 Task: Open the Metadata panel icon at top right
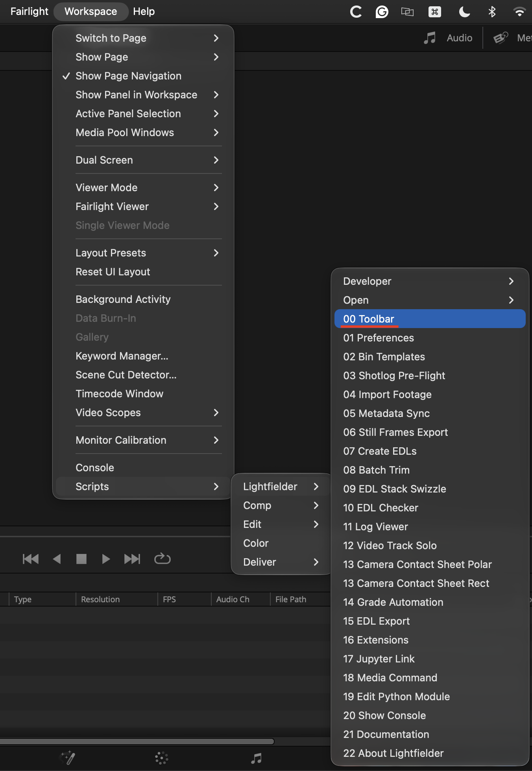point(501,38)
